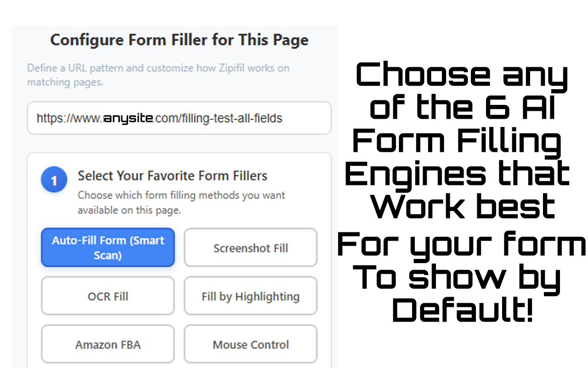Click the 'of the 6 AI' promo line
588x368 pixels.
click(462, 107)
